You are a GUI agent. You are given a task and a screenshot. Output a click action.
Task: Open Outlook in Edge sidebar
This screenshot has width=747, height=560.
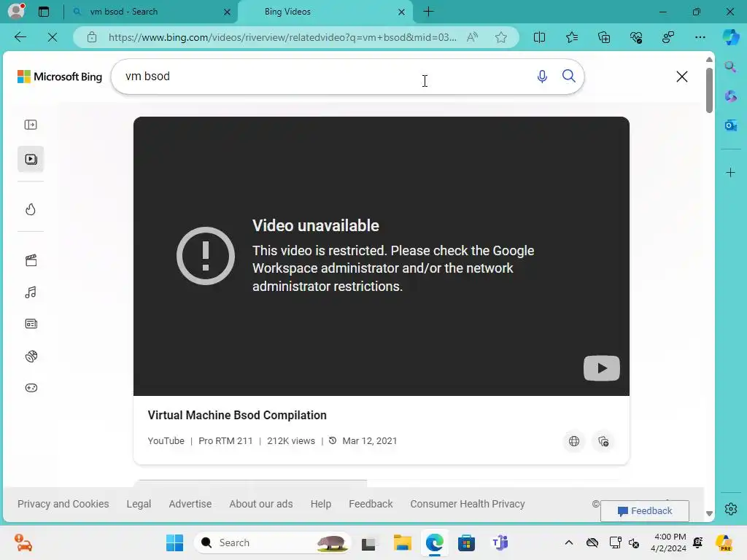point(730,125)
